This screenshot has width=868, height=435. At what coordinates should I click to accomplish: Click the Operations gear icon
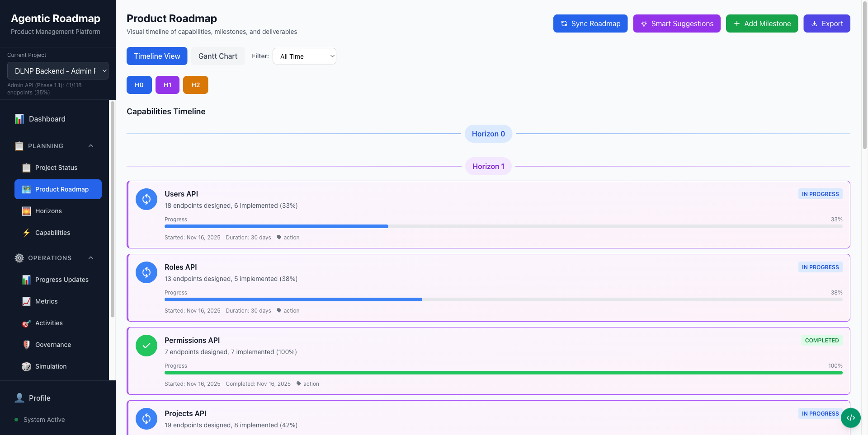pyautogui.click(x=19, y=258)
